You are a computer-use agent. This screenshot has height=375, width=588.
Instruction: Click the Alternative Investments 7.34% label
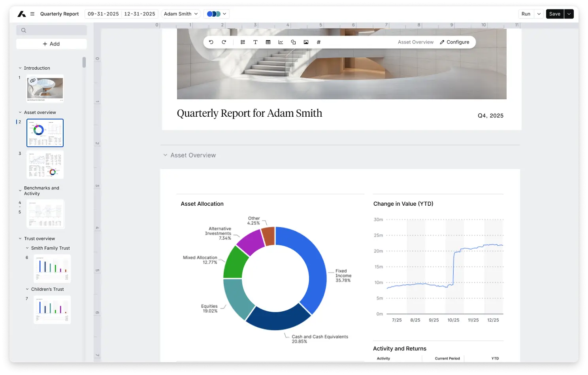coord(218,233)
